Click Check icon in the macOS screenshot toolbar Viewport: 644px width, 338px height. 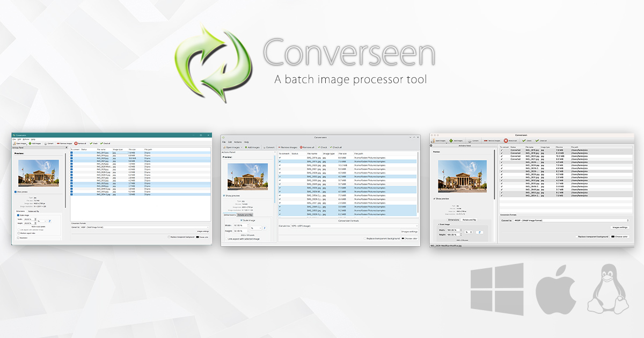pyautogui.click(x=524, y=141)
